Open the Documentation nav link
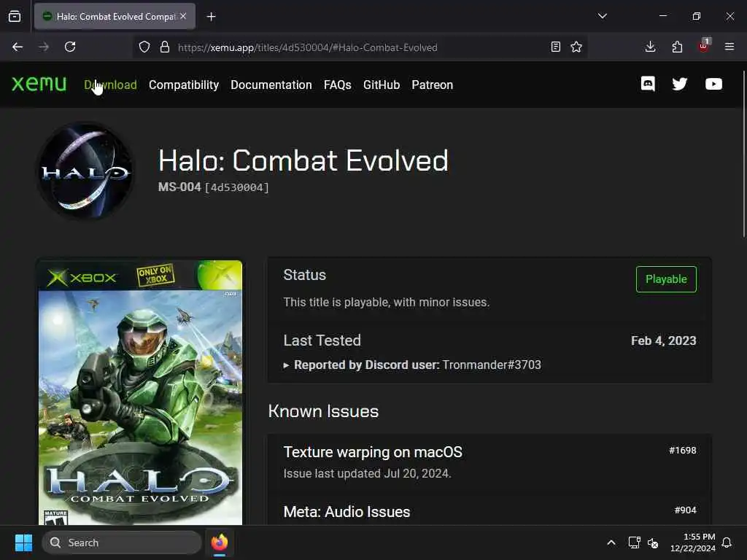 (x=271, y=85)
